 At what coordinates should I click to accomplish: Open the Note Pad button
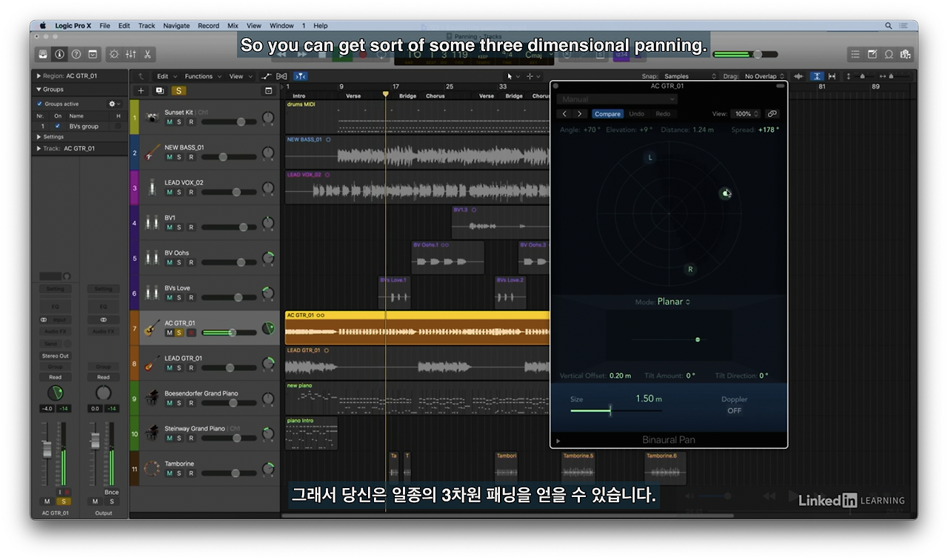[x=872, y=54]
